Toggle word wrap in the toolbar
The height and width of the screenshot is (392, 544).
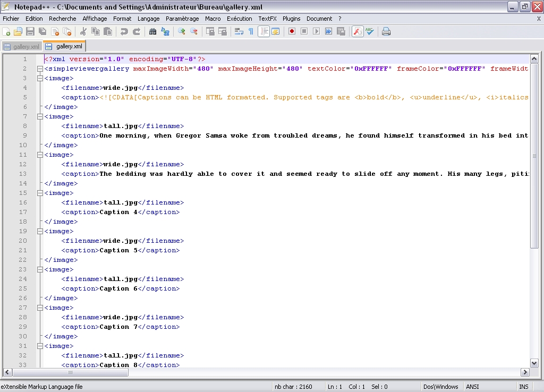point(239,32)
